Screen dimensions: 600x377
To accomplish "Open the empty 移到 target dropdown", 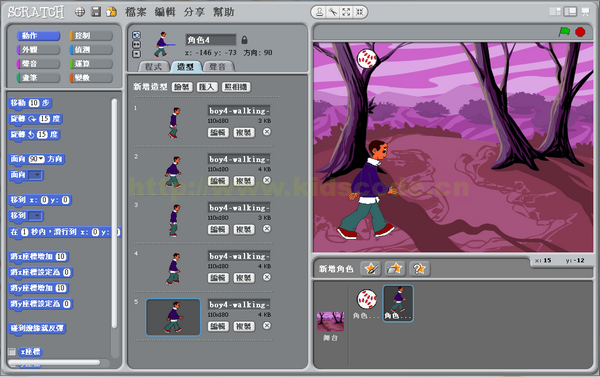I will click(36, 216).
